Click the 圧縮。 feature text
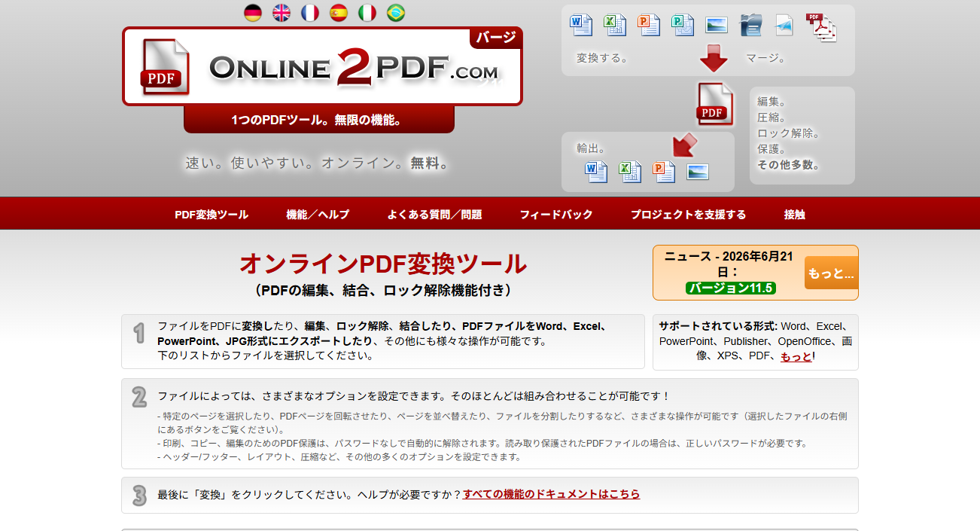This screenshot has height=531, width=980. tap(772, 117)
